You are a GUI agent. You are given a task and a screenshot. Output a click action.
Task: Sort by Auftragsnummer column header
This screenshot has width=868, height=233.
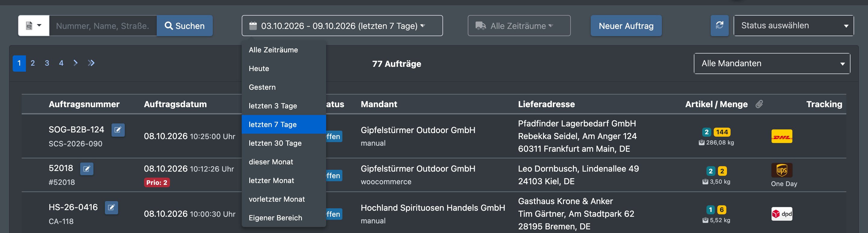click(x=84, y=104)
